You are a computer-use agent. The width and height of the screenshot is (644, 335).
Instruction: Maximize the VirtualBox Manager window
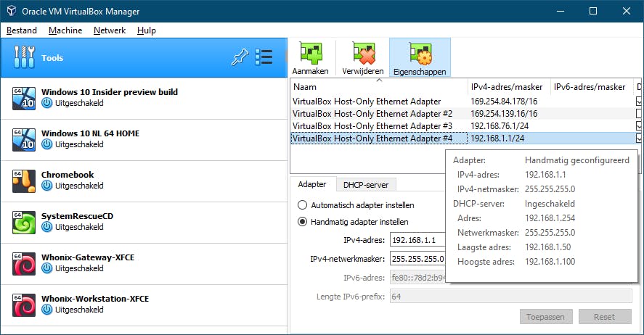pyautogui.click(x=593, y=11)
